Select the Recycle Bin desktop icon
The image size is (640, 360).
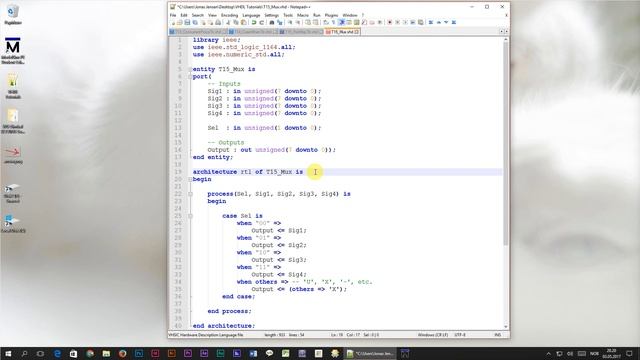tap(13, 14)
